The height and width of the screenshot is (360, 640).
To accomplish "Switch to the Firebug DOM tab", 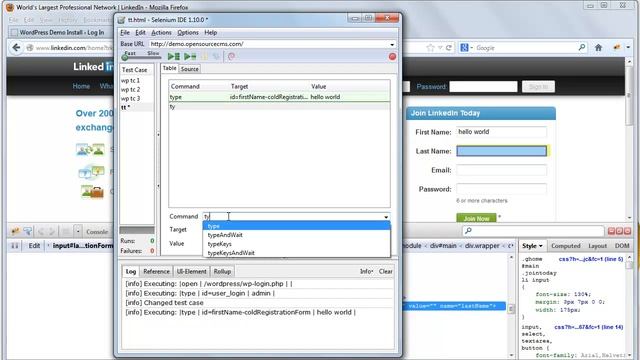I will tap(622, 246).
